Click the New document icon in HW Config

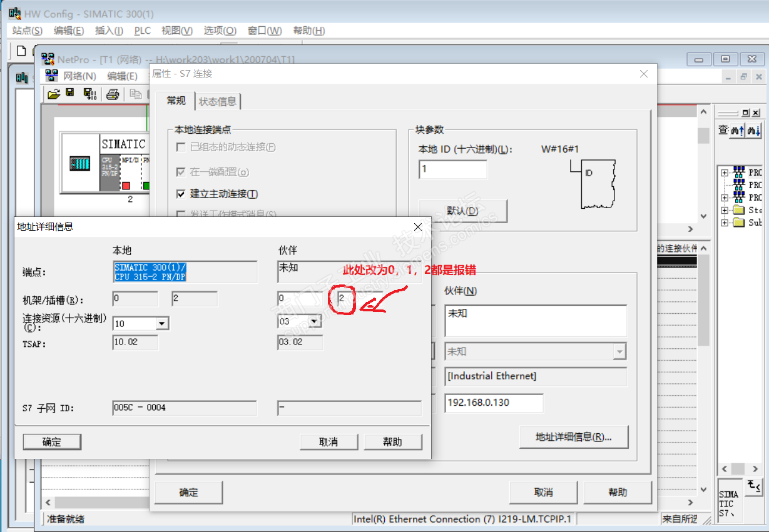pos(21,51)
